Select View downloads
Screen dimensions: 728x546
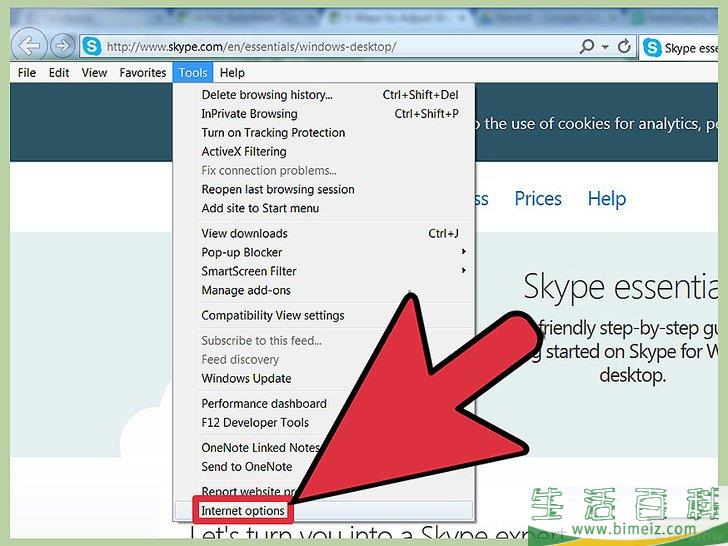(x=325, y=234)
